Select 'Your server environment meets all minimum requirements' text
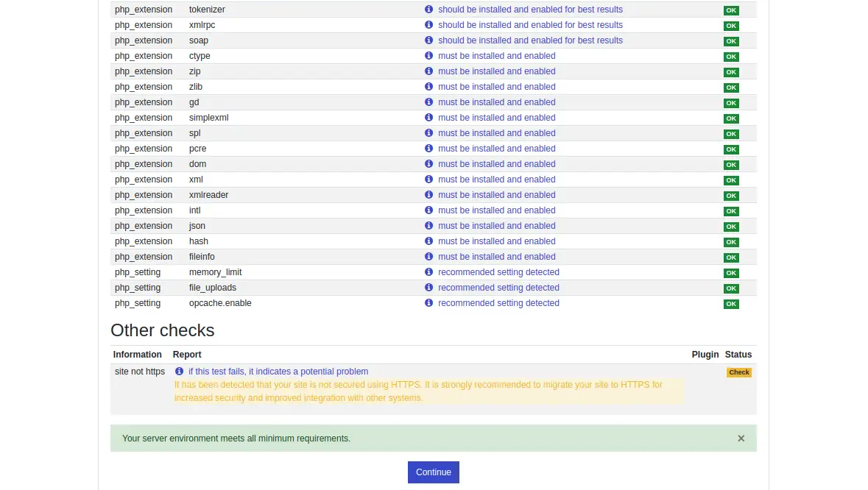This screenshot has height=490, width=868. coord(236,438)
